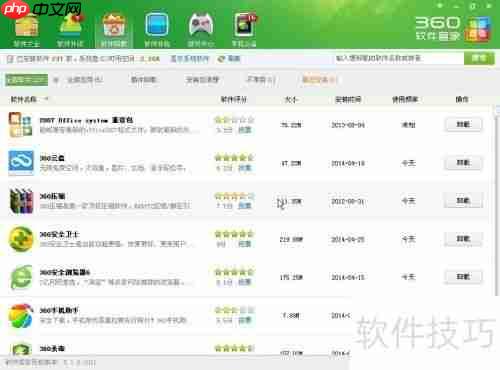Click 卸载 button for 360安全卫士
The height and width of the screenshot is (370, 500).
point(463,239)
